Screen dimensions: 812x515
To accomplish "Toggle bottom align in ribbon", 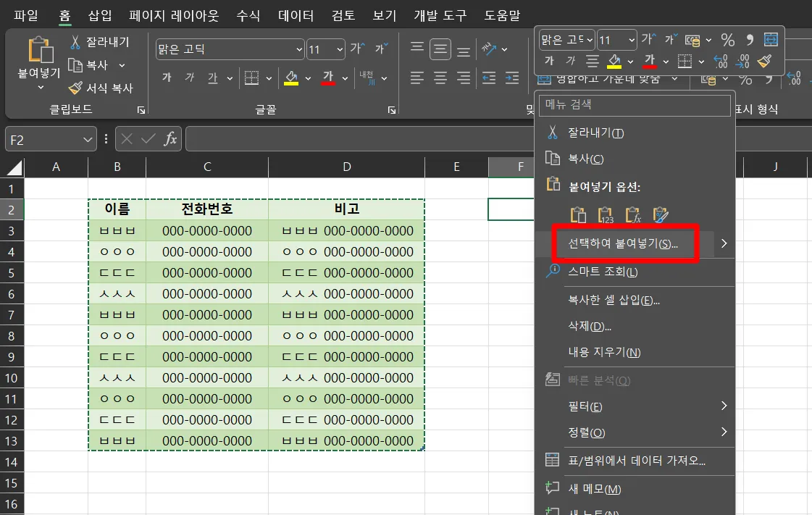I will 464,51.
